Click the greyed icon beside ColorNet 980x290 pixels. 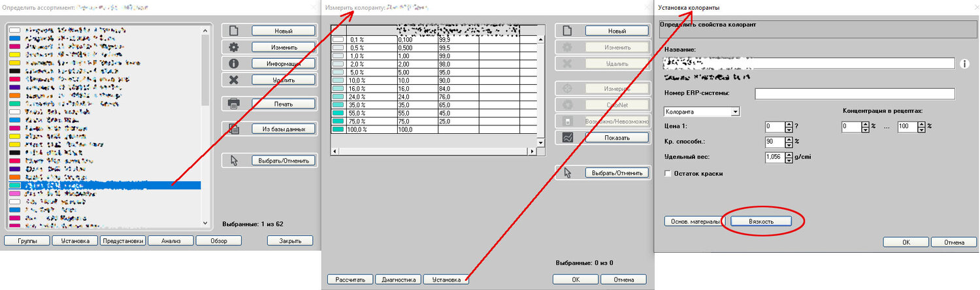[x=566, y=105]
